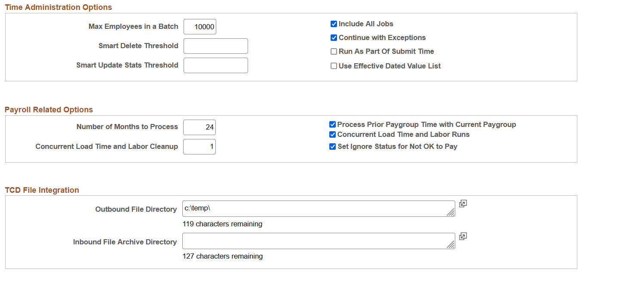The image size is (644, 287).
Task: Disable Continue with Exceptions
Action: click(x=334, y=38)
